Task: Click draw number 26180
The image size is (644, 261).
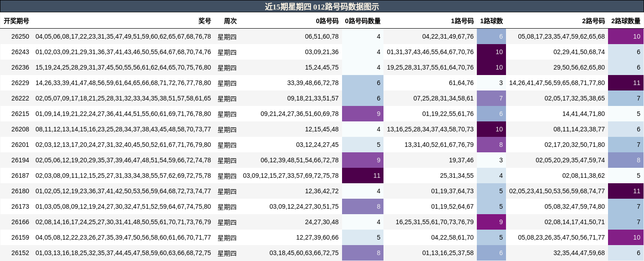Action: click(x=20, y=191)
